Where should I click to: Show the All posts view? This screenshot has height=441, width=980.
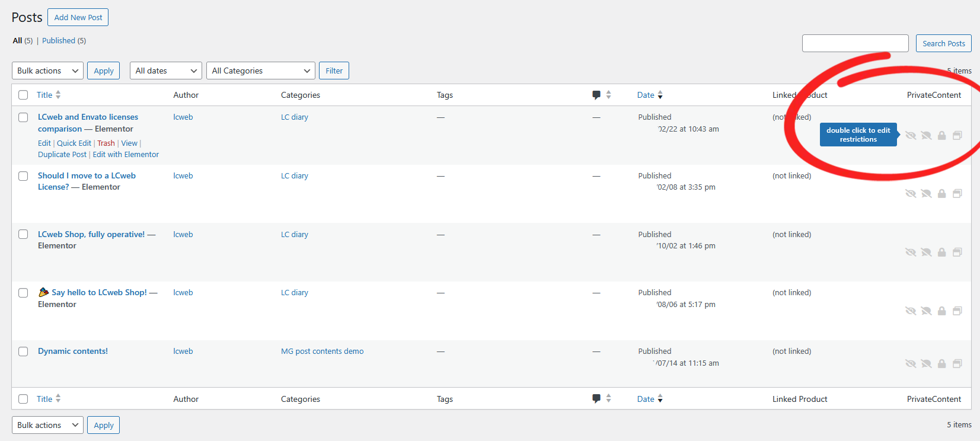coord(18,41)
